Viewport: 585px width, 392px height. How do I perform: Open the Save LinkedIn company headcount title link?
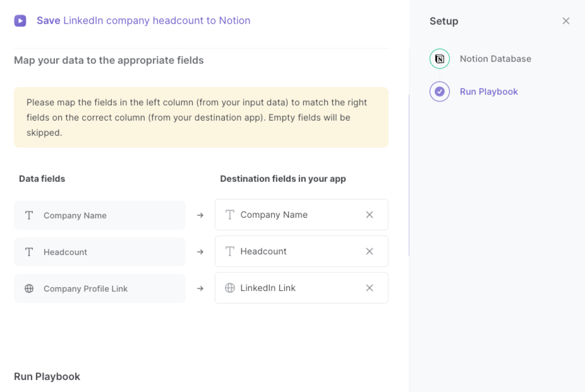click(x=143, y=20)
